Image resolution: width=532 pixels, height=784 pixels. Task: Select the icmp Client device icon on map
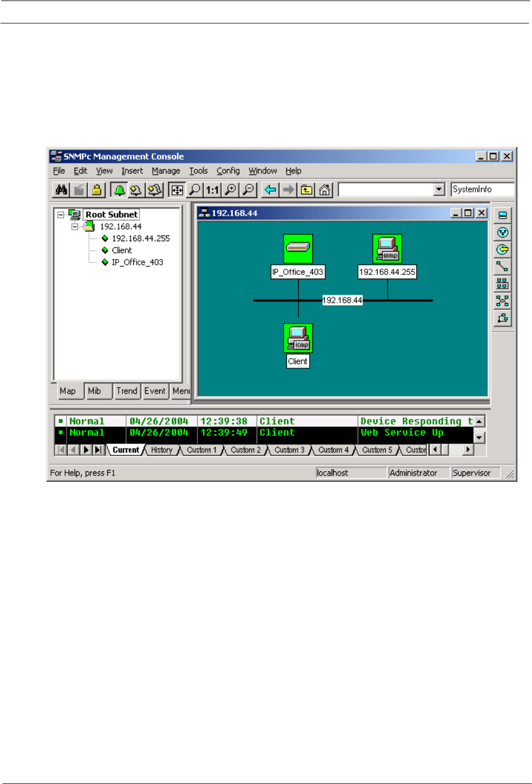pyautogui.click(x=298, y=338)
